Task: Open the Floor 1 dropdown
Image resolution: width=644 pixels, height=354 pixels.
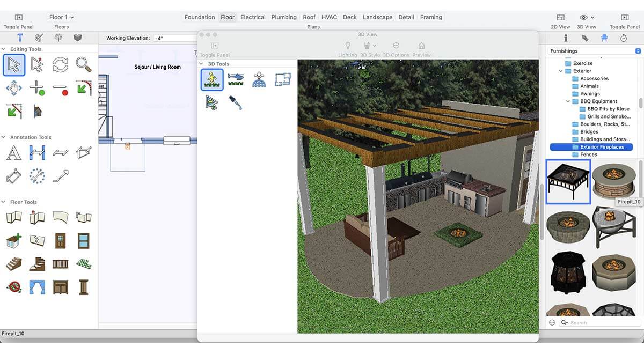Action: tap(61, 17)
